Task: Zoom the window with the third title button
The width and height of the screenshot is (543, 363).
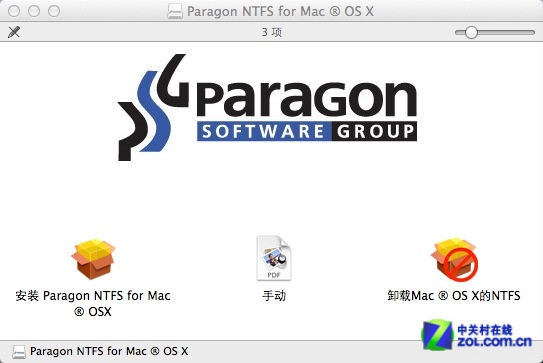Action: click(x=54, y=11)
